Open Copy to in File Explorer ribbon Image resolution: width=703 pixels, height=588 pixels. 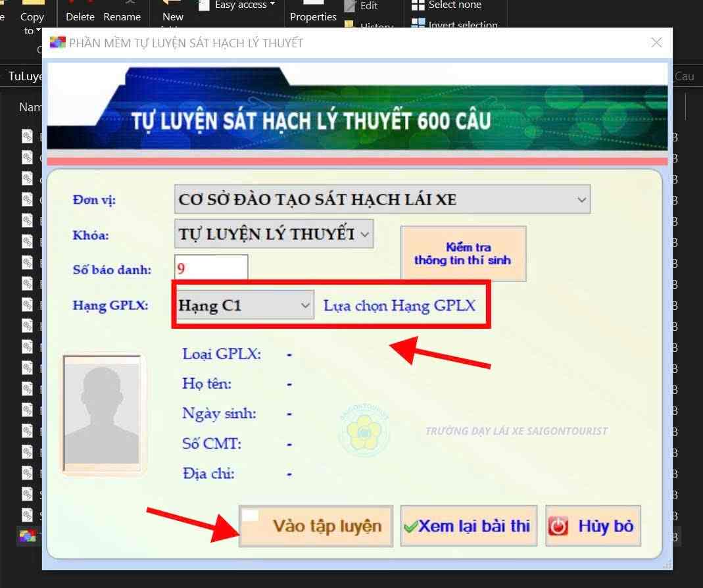pyautogui.click(x=32, y=23)
